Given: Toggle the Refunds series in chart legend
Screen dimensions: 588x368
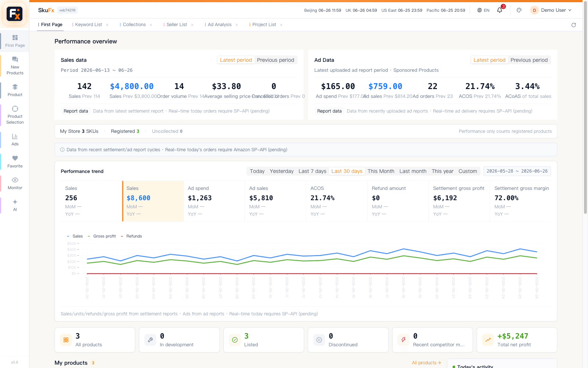Looking at the screenshot, I should point(131,236).
